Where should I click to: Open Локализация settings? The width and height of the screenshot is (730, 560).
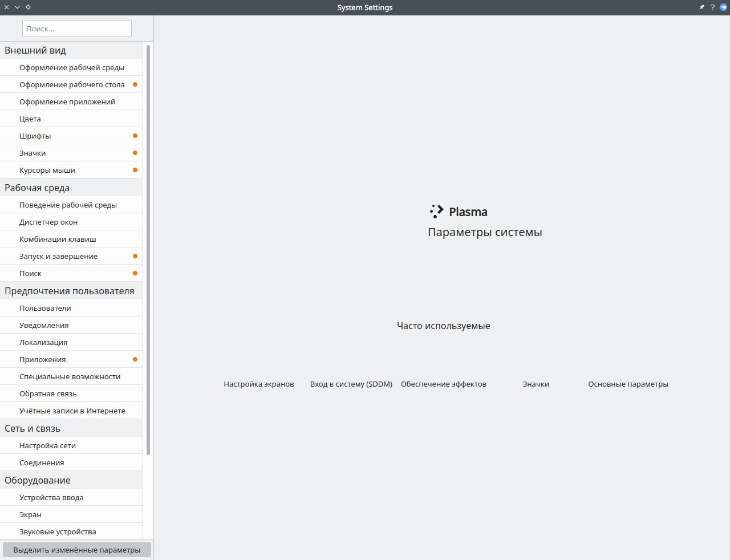71,342
